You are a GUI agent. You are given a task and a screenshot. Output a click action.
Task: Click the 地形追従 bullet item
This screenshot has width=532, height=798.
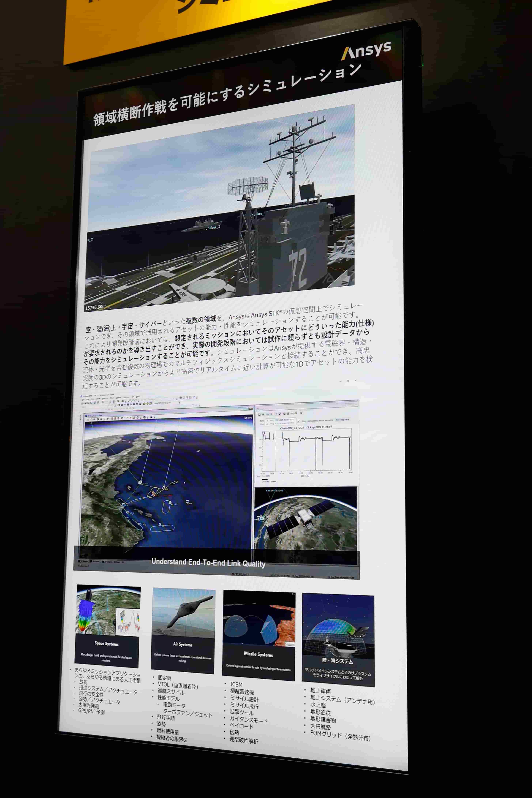(x=320, y=712)
